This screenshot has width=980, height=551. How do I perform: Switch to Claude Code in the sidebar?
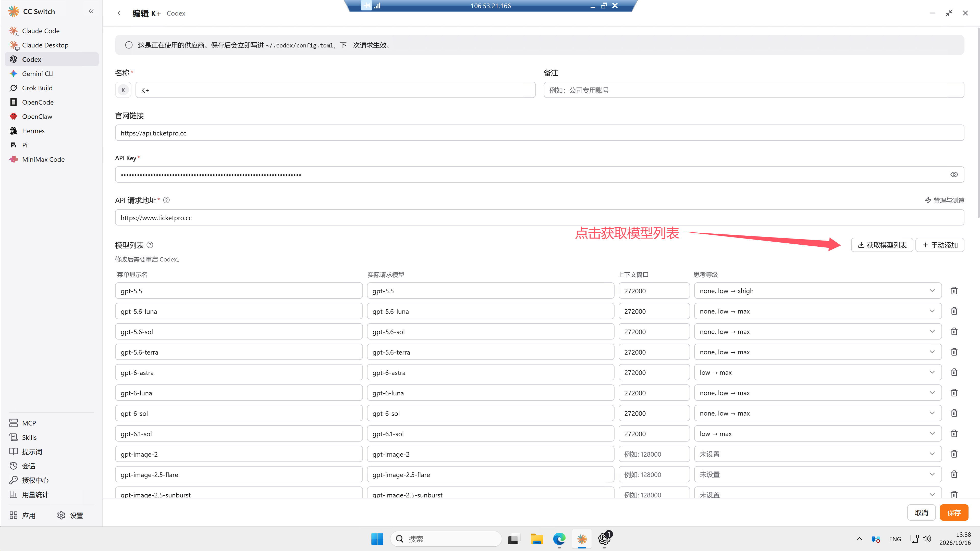tap(52, 31)
